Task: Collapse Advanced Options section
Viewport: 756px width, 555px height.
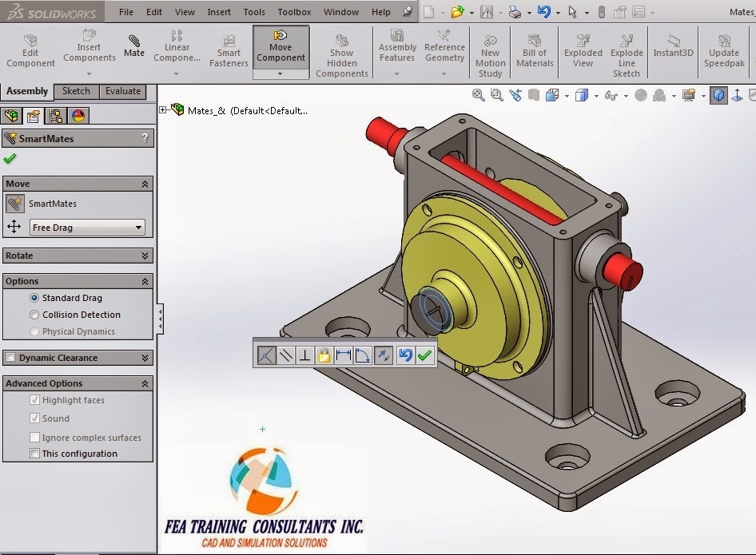Action: pyautogui.click(x=145, y=383)
